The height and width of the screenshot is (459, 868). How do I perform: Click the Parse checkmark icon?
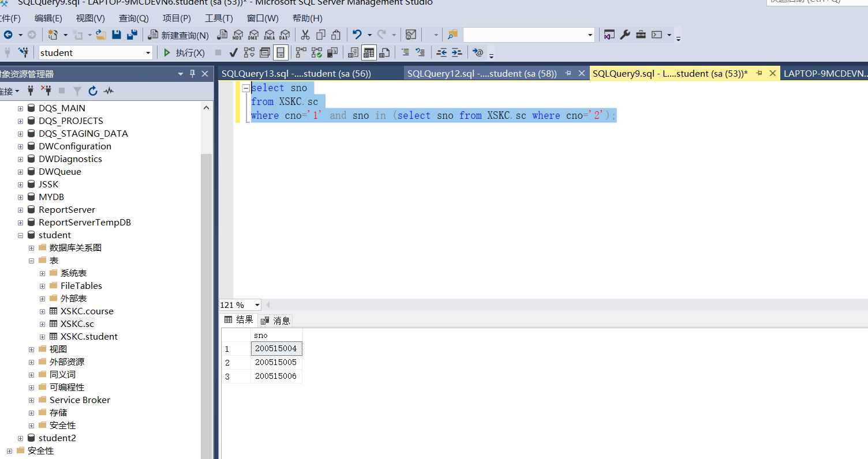pyautogui.click(x=234, y=52)
